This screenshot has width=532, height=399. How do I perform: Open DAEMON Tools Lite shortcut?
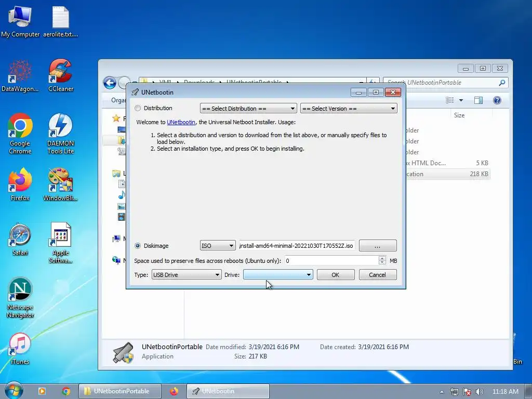[60, 134]
